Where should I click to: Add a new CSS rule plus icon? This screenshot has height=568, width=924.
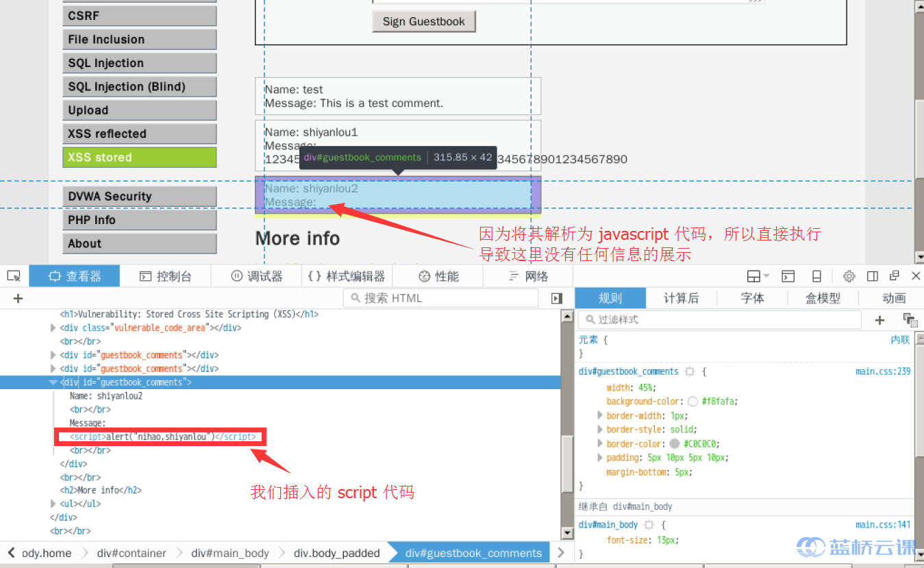point(880,319)
